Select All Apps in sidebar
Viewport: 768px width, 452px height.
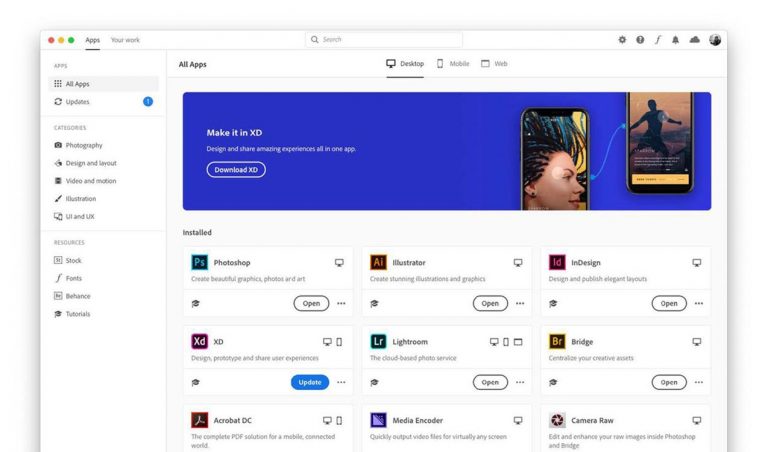tap(103, 84)
